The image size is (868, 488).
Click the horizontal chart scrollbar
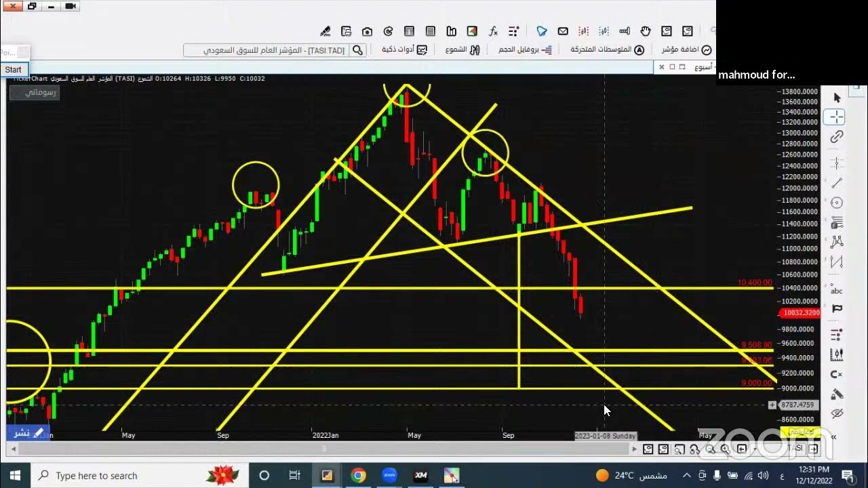[324, 449]
